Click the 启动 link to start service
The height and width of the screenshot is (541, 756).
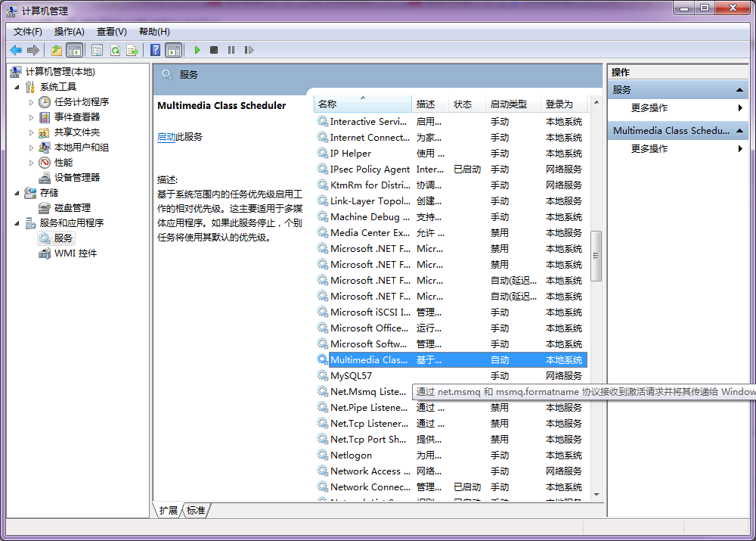tap(166, 137)
